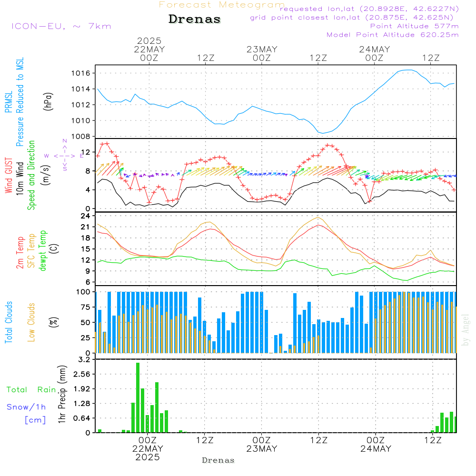Click the 24 temperature tick value
The image size is (476, 476).
tap(85, 216)
